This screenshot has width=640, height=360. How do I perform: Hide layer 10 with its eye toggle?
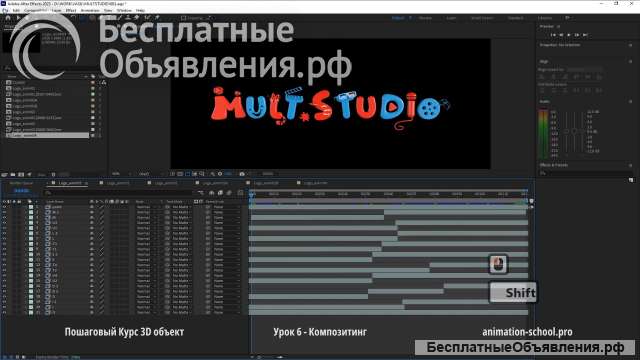[x=4, y=255]
